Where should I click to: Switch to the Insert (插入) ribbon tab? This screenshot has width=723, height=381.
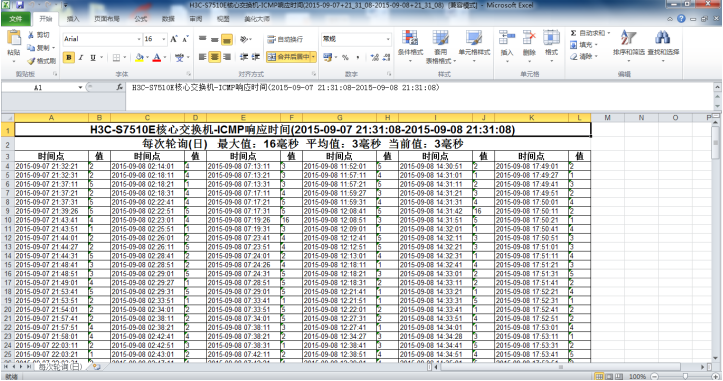pyautogui.click(x=73, y=19)
